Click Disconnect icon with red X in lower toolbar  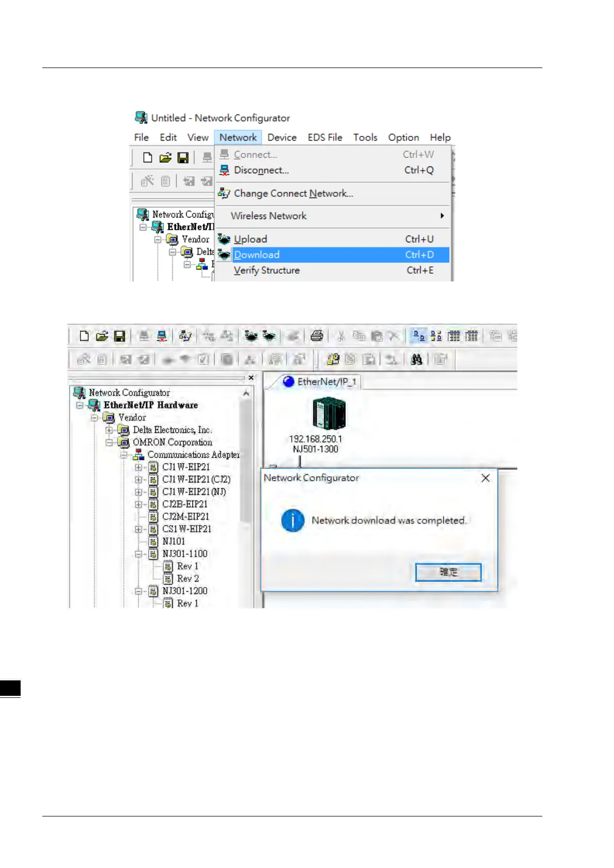point(162,336)
